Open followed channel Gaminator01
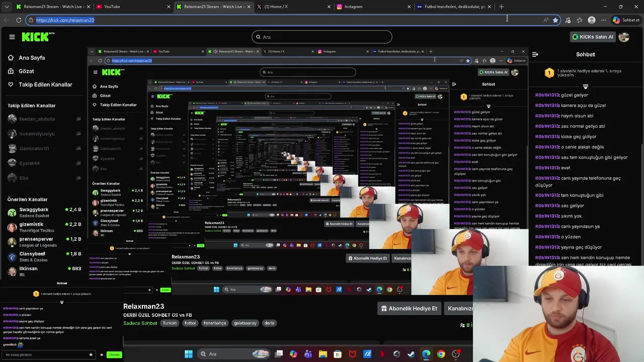 44,149
